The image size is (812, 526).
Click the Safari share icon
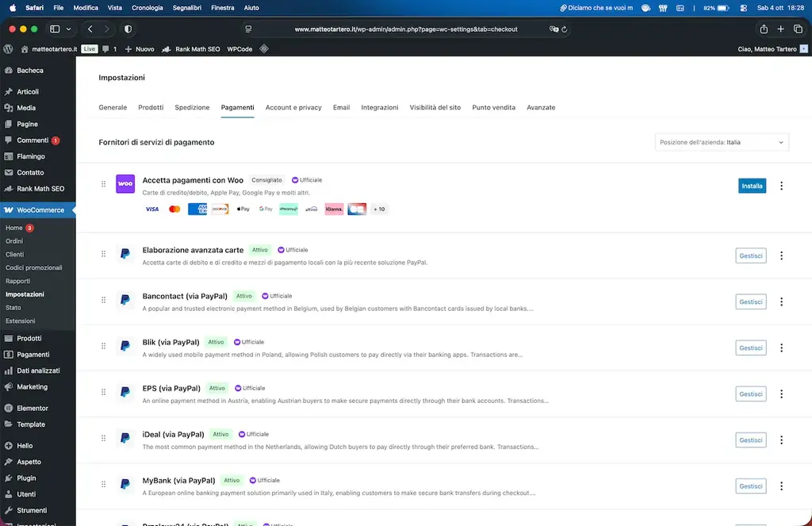coord(764,29)
